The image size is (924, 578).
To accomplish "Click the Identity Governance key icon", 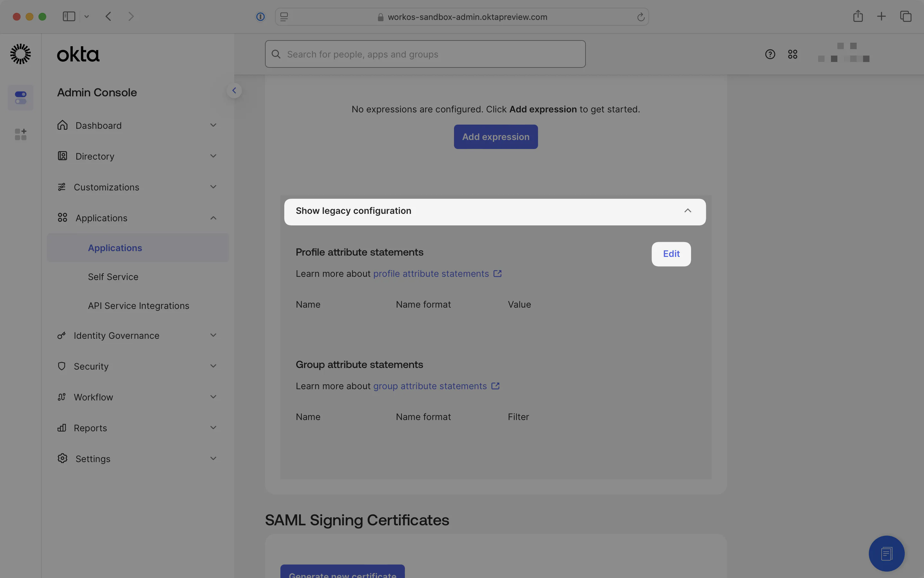I will click(x=62, y=335).
